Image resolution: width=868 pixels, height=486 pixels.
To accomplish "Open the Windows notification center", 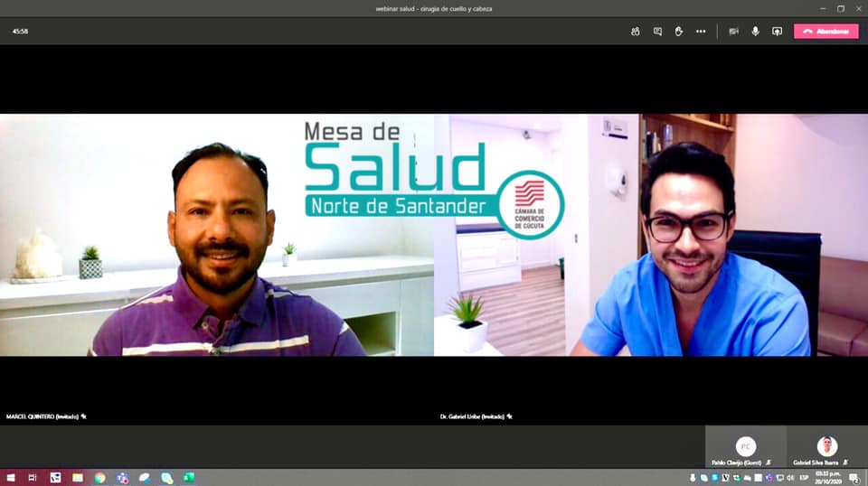I will coord(854,478).
